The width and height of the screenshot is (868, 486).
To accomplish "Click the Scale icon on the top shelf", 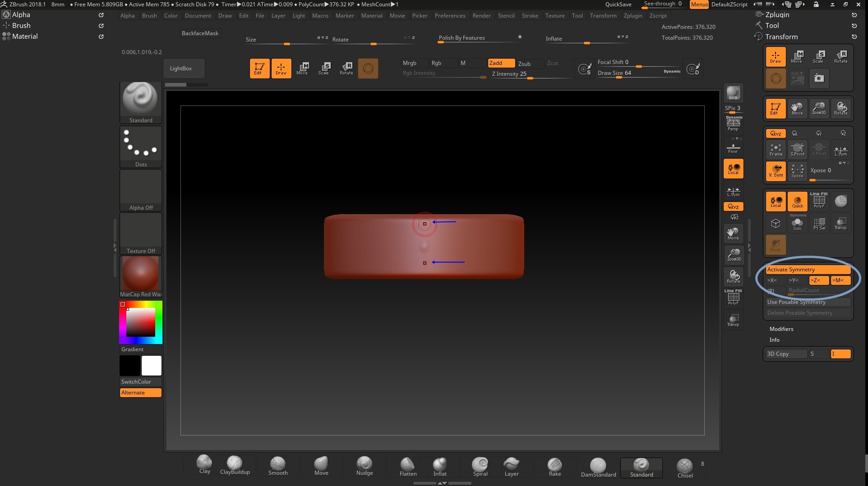I will coord(323,69).
